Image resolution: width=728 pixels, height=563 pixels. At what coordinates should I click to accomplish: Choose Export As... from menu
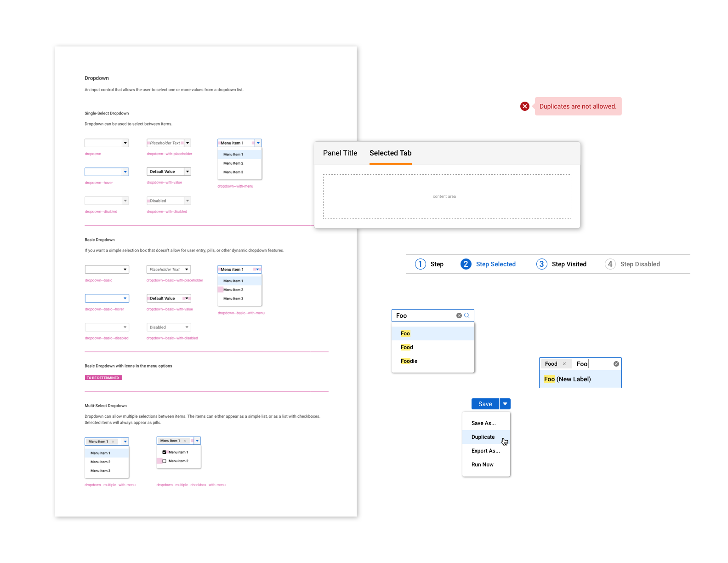pos(486,451)
